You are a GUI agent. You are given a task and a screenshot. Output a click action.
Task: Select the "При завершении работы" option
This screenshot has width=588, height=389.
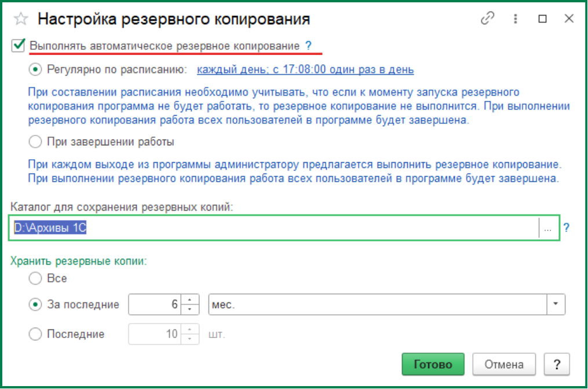pos(34,141)
